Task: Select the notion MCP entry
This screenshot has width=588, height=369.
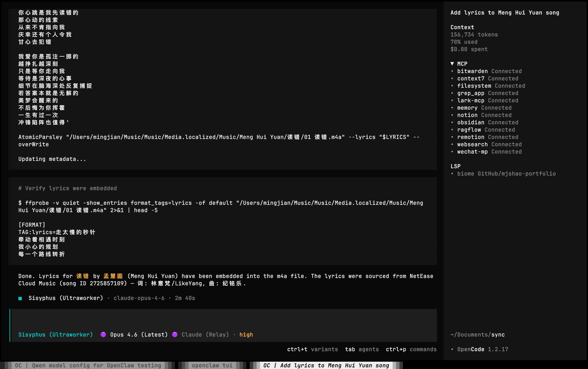Action: pyautogui.click(x=481, y=115)
